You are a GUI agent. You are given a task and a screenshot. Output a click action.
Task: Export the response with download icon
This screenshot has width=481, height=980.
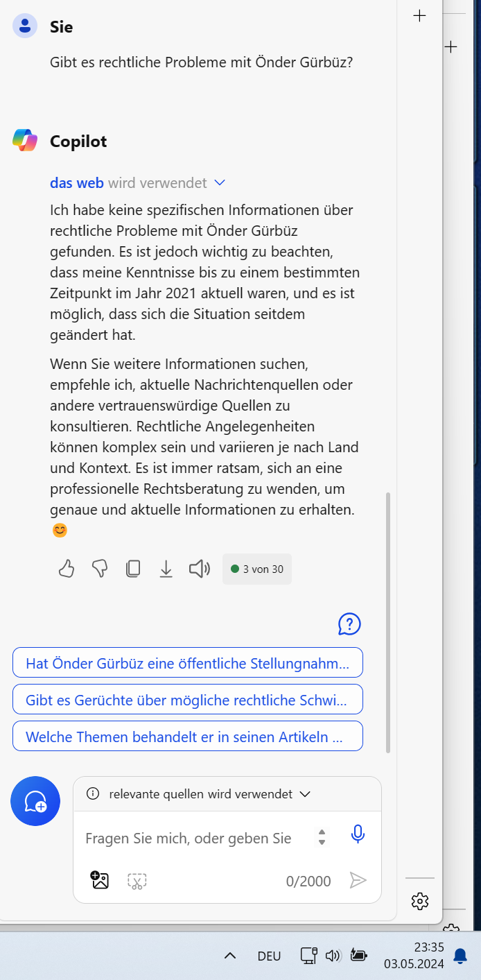point(166,569)
